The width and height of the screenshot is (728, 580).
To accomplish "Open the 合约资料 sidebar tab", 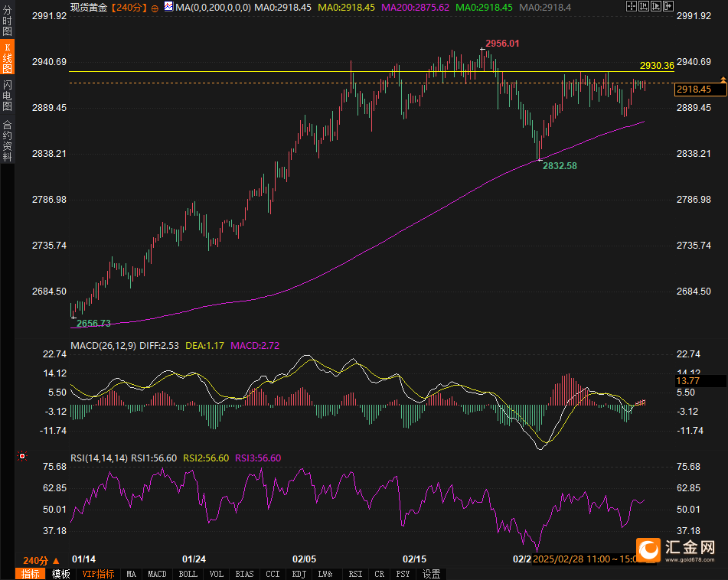I will (x=7, y=141).
